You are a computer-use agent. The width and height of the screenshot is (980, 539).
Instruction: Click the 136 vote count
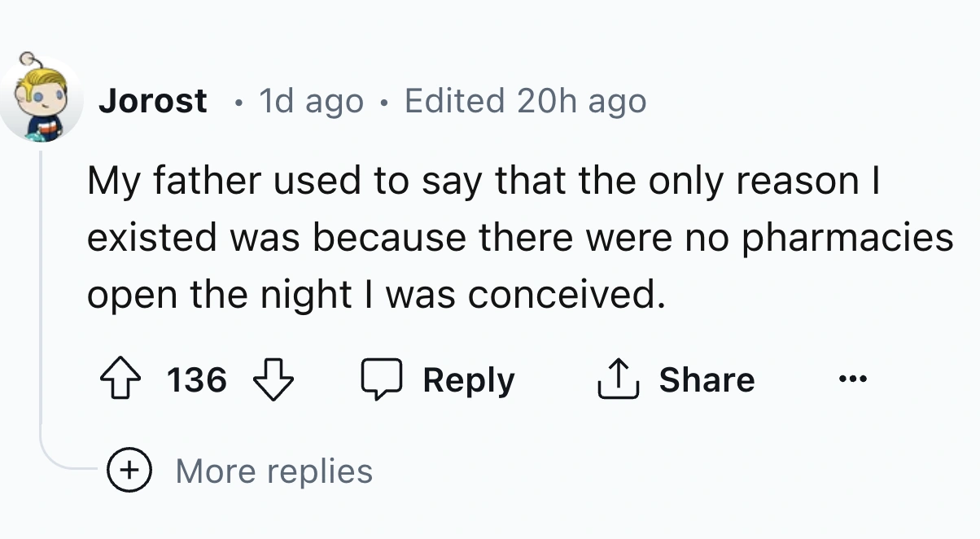(x=197, y=380)
